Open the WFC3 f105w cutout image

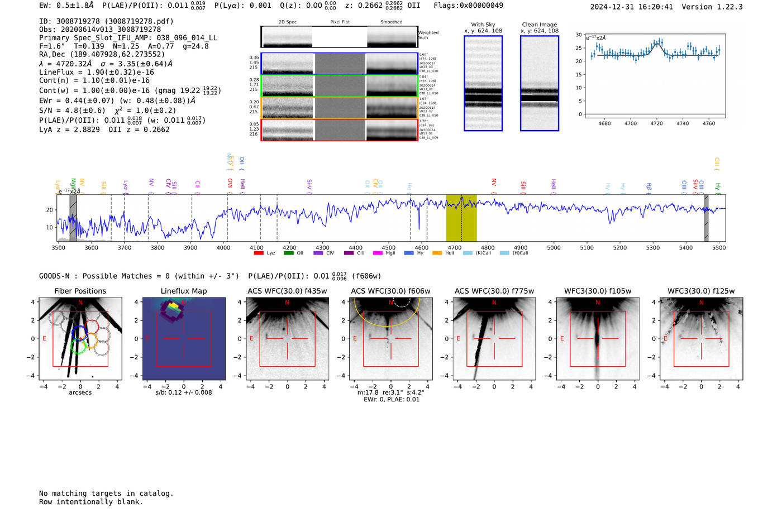(598, 339)
